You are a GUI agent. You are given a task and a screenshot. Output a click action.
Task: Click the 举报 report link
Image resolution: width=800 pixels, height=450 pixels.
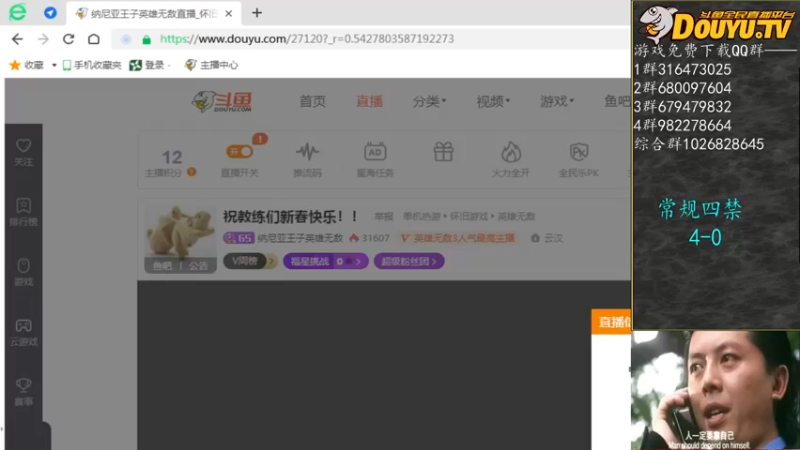384,217
